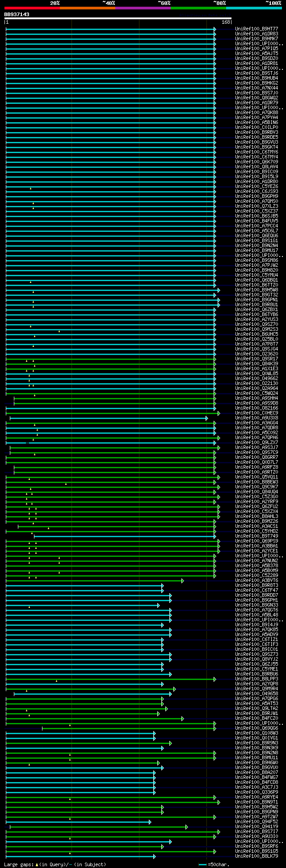Select the UniRef100_Q5VQ11 hit
The image size is (286, 868).
click(x=257, y=477)
